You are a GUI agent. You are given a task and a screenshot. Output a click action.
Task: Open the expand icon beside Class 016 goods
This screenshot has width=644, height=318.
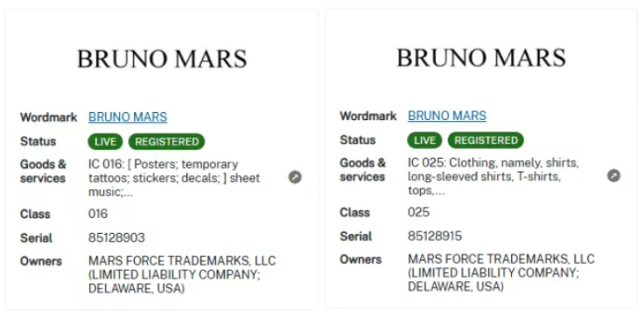tap(295, 177)
